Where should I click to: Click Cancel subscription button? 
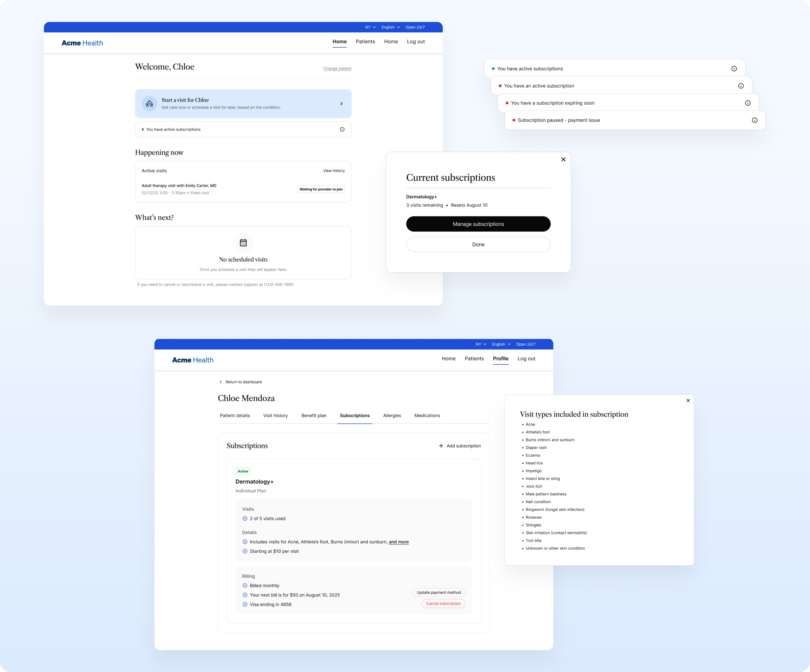pos(443,603)
